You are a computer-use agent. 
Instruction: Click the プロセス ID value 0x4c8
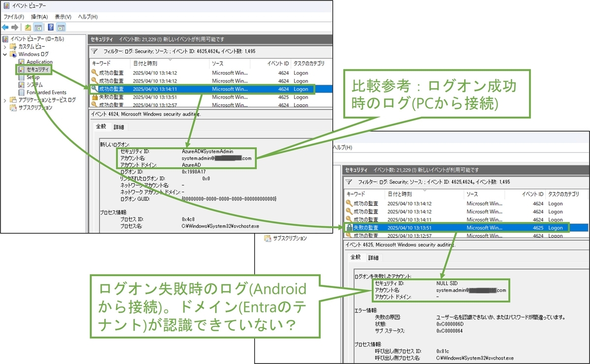[188, 219]
